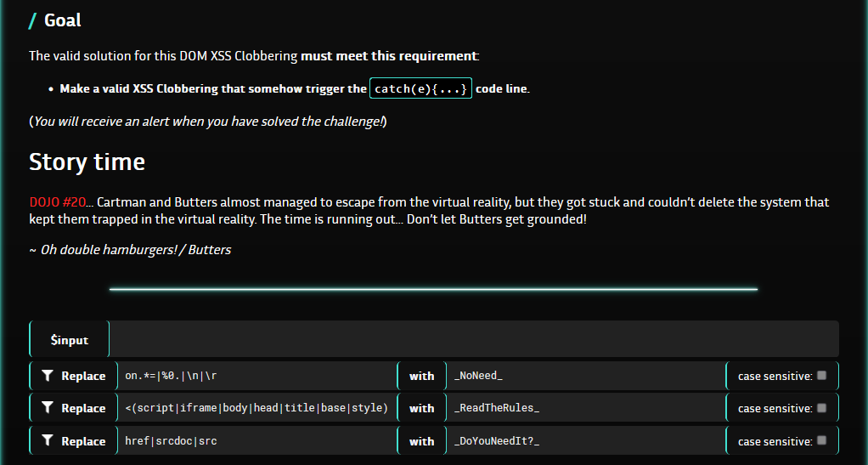Click the catch(e){...} code snippet
This screenshot has height=465, width=868.
(x=420, y=88)
